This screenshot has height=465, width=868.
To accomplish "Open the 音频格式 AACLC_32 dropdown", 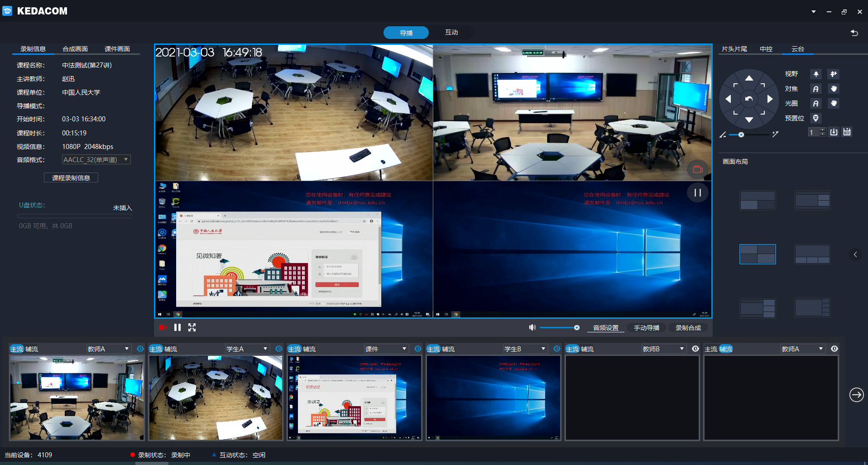I will click(96, 159).
